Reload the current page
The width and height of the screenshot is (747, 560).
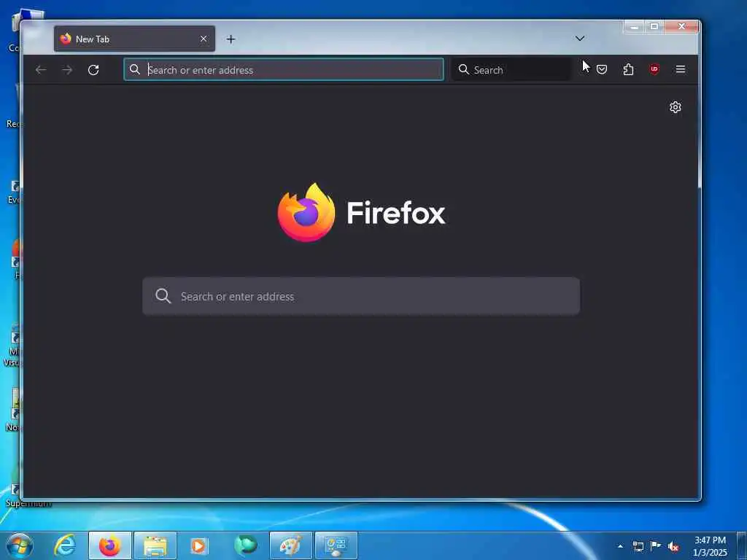point(93,70)
